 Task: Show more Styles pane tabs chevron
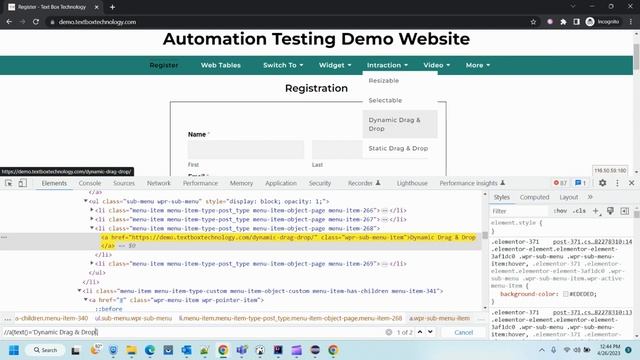pos(590,197)
